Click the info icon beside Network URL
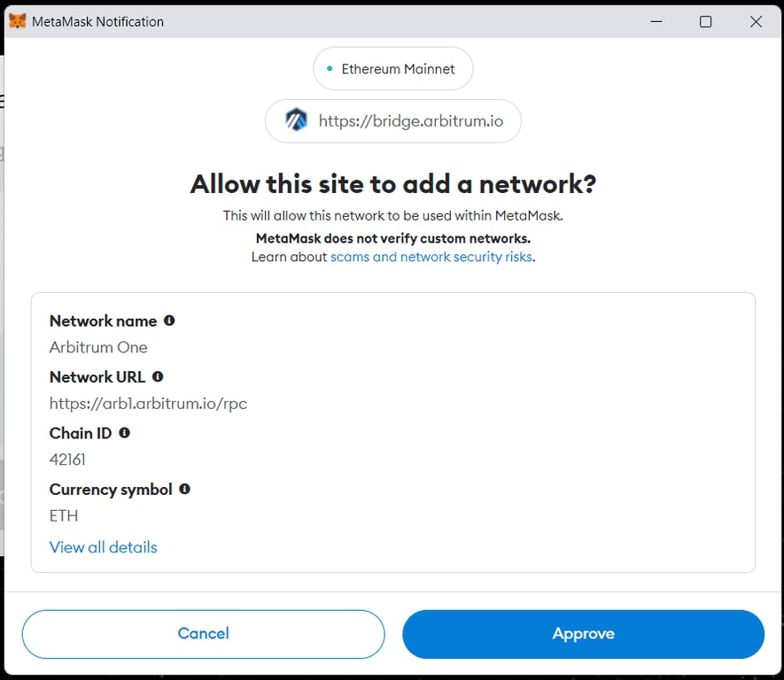Viewport: 784px width, 680px height. (x=157, y=376)
